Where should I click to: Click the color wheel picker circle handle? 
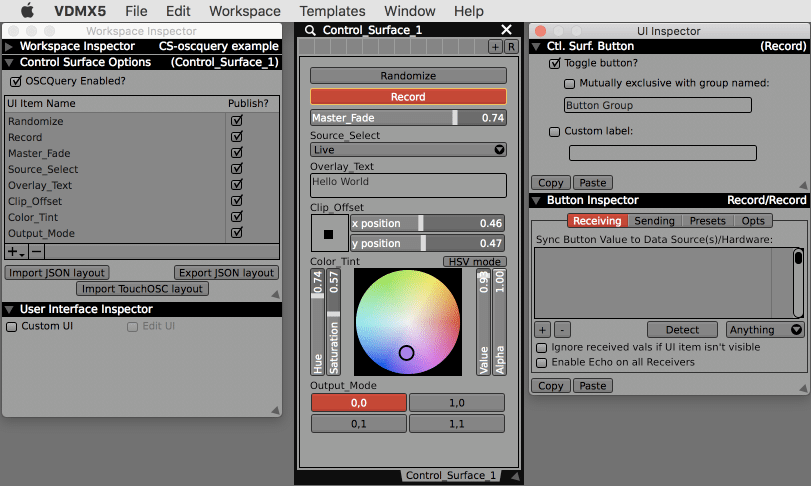click(x=407, y=353)
